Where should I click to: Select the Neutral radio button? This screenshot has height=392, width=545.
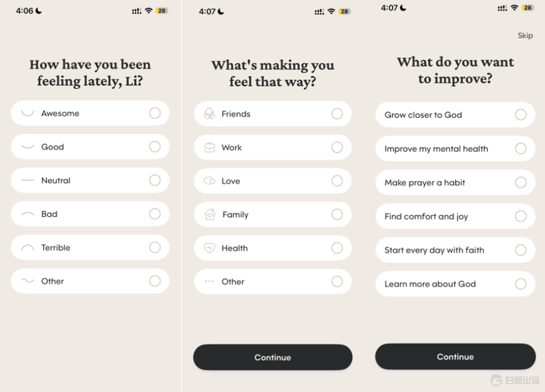tap(155, 180)
